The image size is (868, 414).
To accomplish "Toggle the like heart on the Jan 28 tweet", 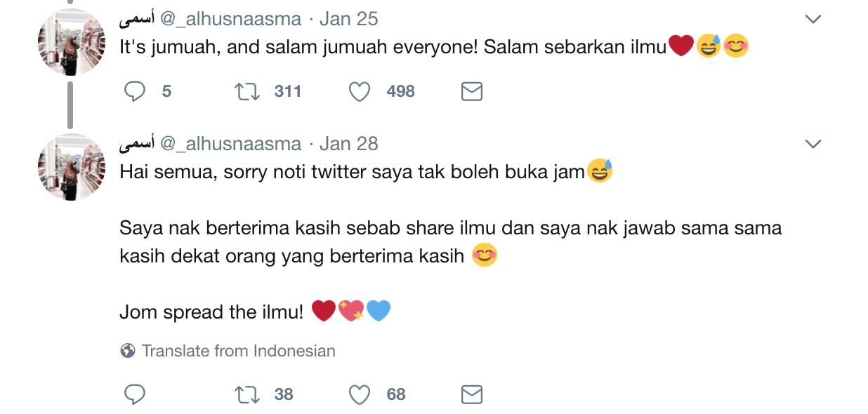I will [x=360, y=394].
